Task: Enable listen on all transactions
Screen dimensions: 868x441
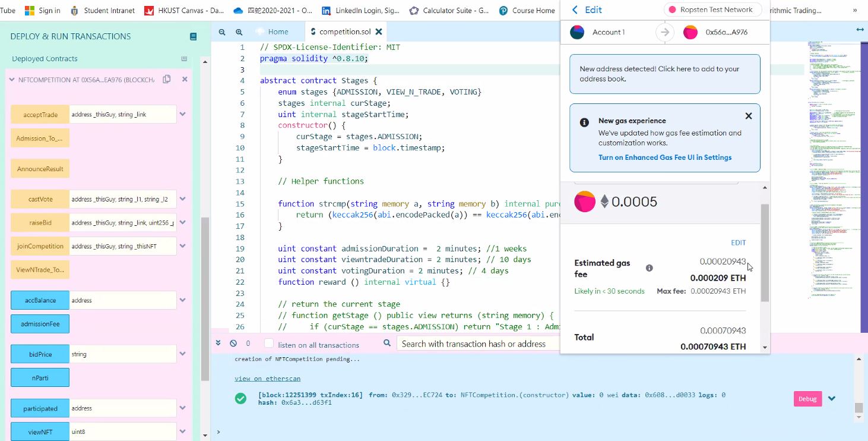Action: 268,344
